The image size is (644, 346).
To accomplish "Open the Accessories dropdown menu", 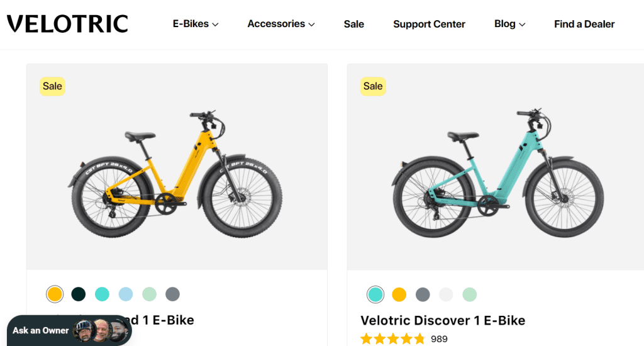I will point(281,24).
